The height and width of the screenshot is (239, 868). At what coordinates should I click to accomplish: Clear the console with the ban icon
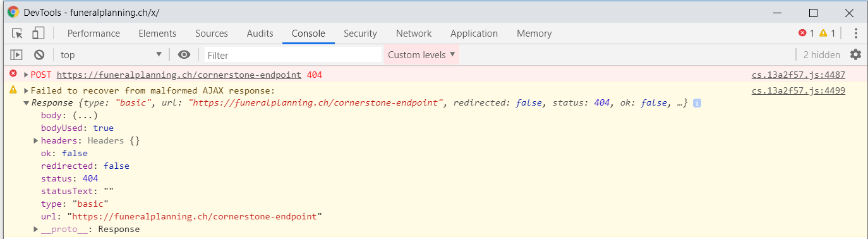point(39,55)
